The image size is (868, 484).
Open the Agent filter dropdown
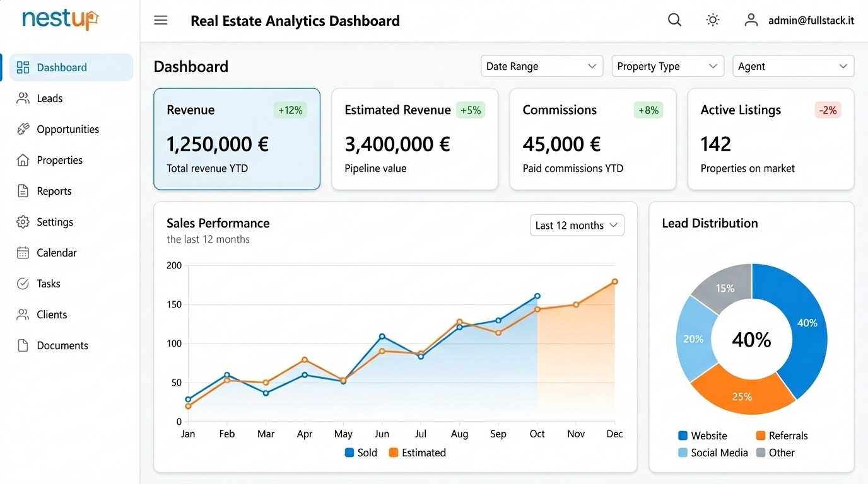pyautogui.click(x=794, y=66)
